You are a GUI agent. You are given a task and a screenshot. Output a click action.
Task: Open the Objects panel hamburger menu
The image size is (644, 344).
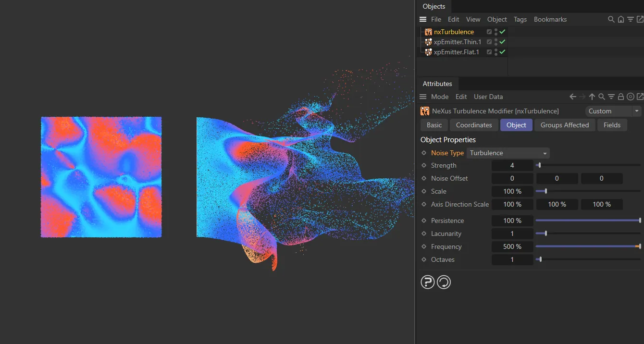[422, 19]
